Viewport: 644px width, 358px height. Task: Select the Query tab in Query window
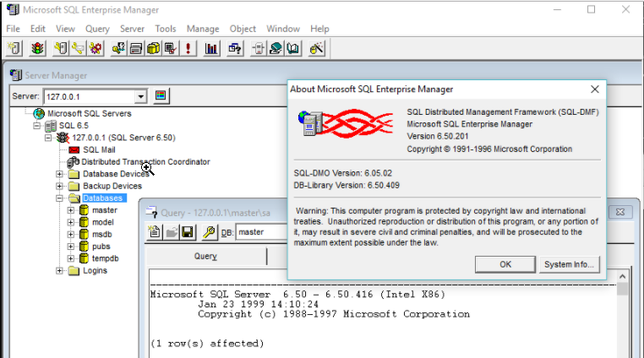coord(206,256)
